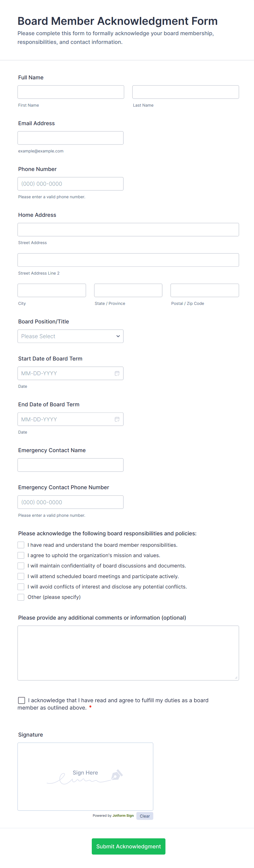The width and height of the screenshot is (254, 868).
Task: Enable the 'Other (please specify)' checkbox
Action: pyautogui.click(x=21, y=597)
